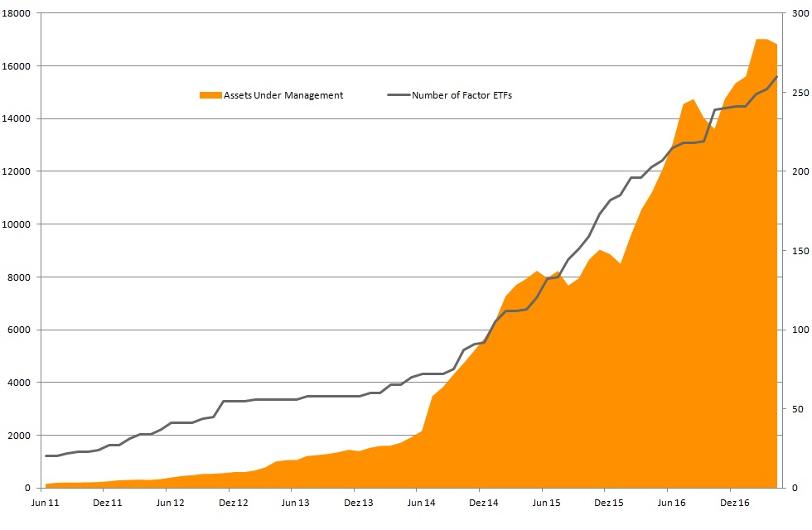Select the 'Assets Under Management' legend label

(283, 95)
